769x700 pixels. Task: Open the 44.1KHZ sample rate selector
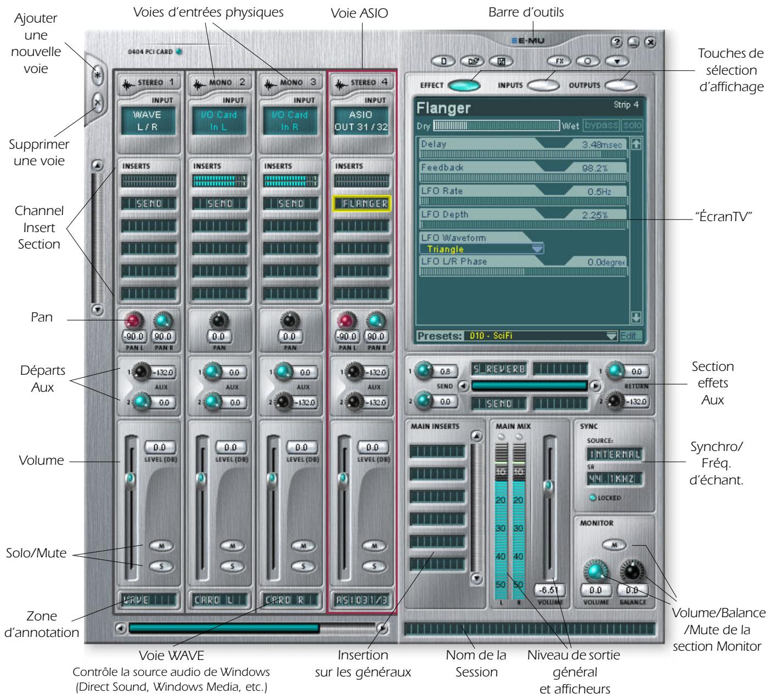coord(615,479)
